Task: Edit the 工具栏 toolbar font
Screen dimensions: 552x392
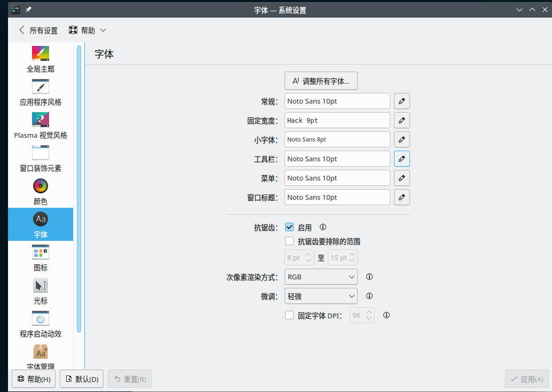Action: pyautogui.click(x=401, y=159)
